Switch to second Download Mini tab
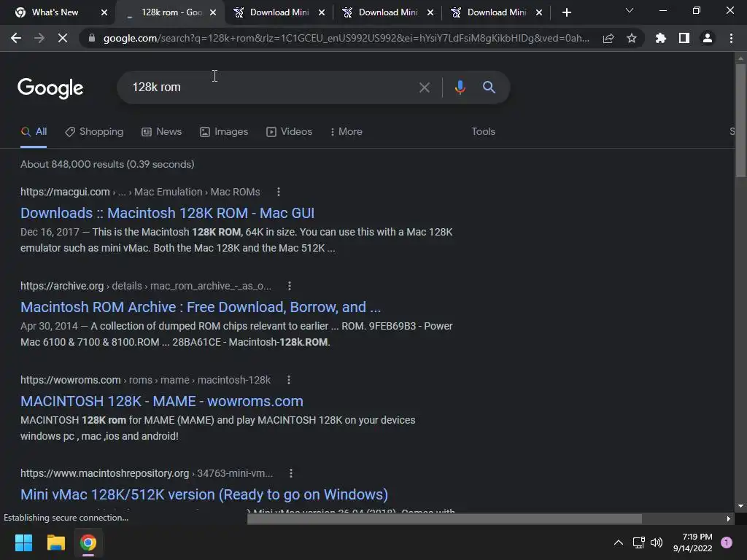This screenshot has height=560, width=747. click(x=381, y=12)
